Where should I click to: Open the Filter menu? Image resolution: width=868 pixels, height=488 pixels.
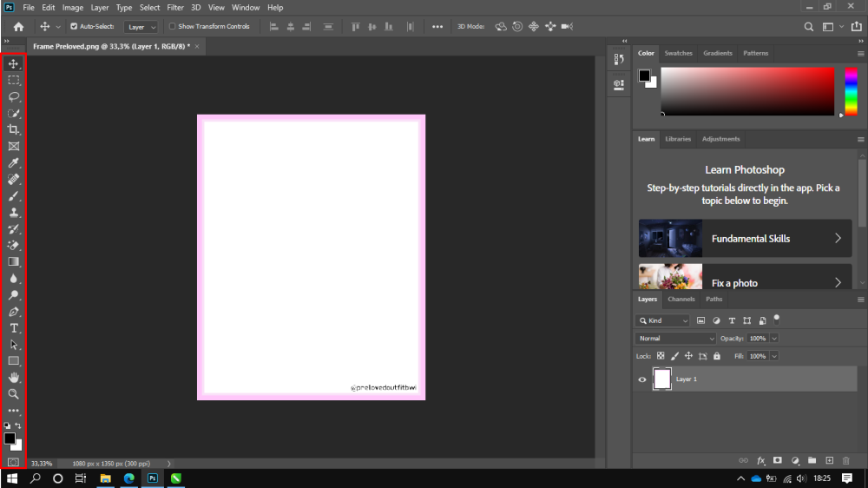point(174,8)
